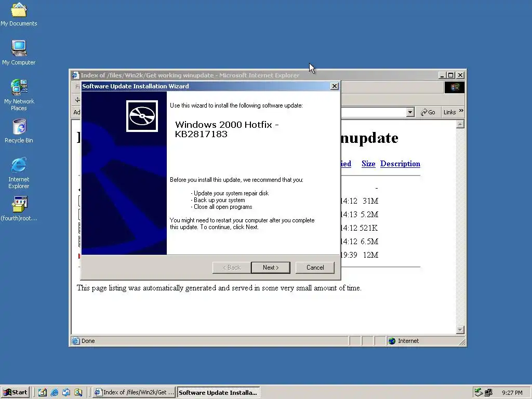Click the Internet Explorer title bar icon
This screenshot has width=532, height=399.
[x=75, y=75]
